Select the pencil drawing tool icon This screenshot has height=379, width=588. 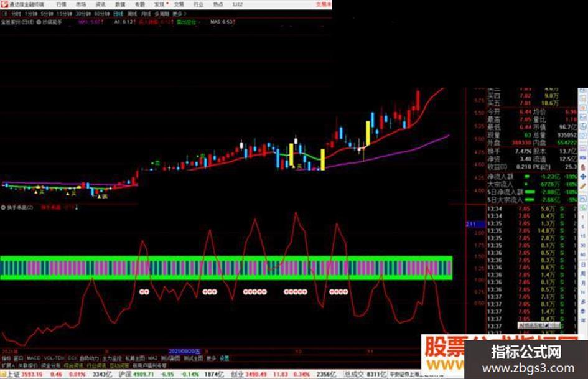[x=583, y=187]
